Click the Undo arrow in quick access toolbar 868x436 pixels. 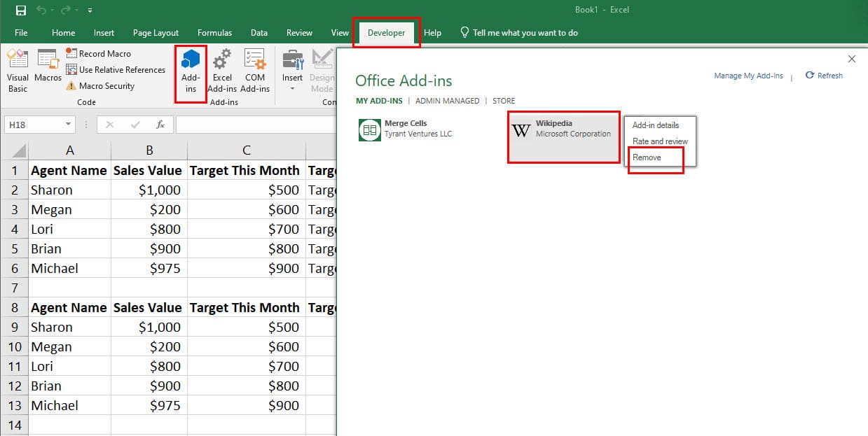coord(41,10)
